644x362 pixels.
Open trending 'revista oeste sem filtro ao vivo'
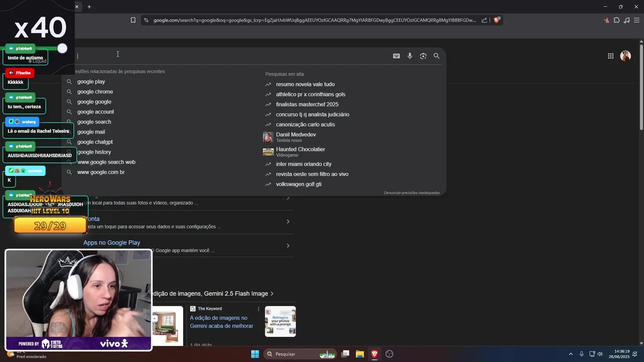click(x=312, y=174)
